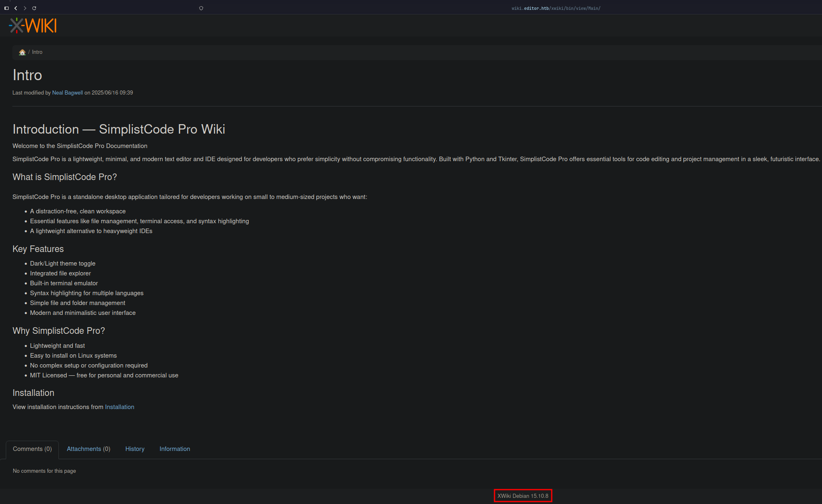
Task: Click the shield icon beside the address bar
Action: [x=201, y=8]
